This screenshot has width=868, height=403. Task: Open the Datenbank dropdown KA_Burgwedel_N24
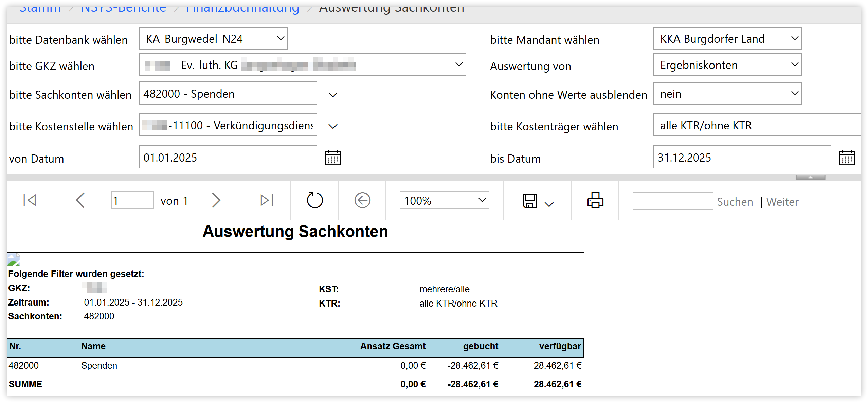click(x=214, y=38)
